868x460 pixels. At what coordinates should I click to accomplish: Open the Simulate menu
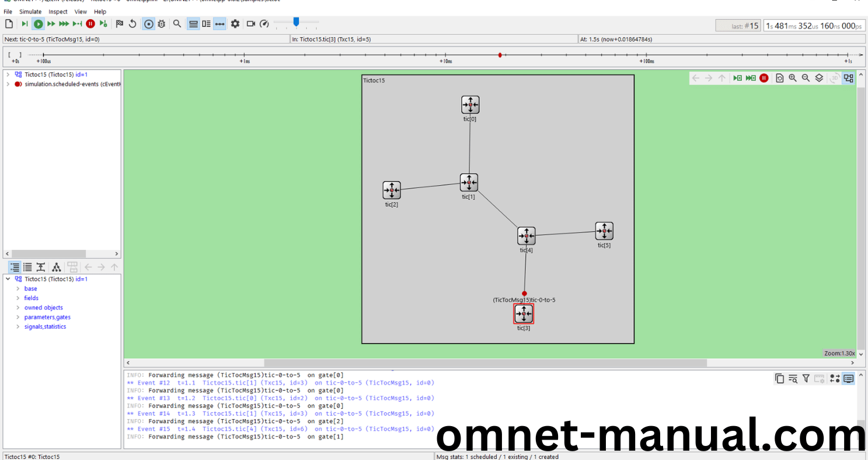click(x=30, y=12)
